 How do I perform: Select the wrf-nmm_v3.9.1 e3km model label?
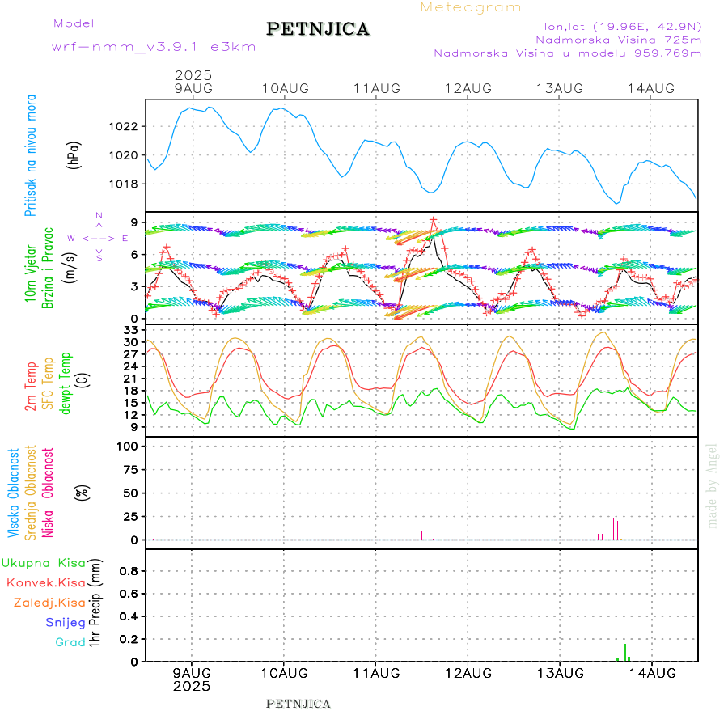(154, 47)
